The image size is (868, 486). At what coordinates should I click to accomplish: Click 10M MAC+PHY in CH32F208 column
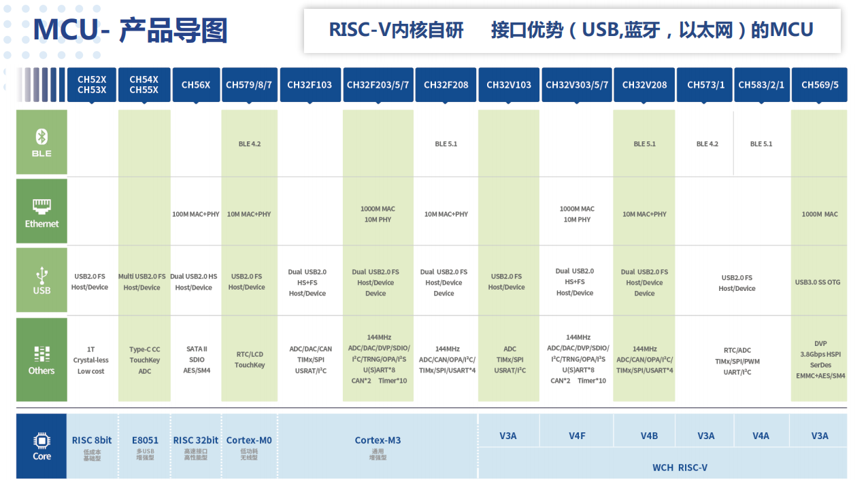tap(446, 214)
